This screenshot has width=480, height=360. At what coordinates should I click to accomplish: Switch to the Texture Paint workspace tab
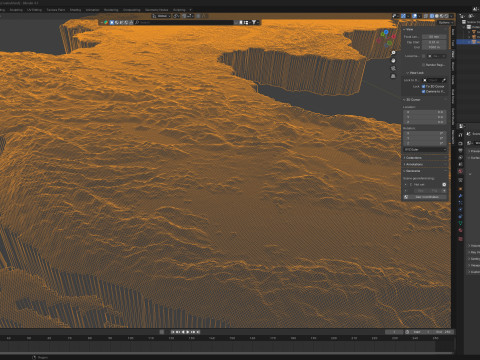(x=56, y=10)
